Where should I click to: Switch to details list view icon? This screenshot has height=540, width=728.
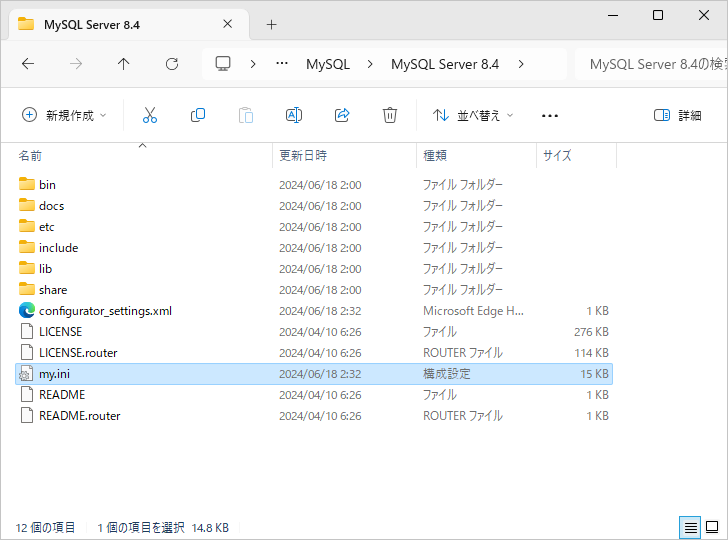690,527
